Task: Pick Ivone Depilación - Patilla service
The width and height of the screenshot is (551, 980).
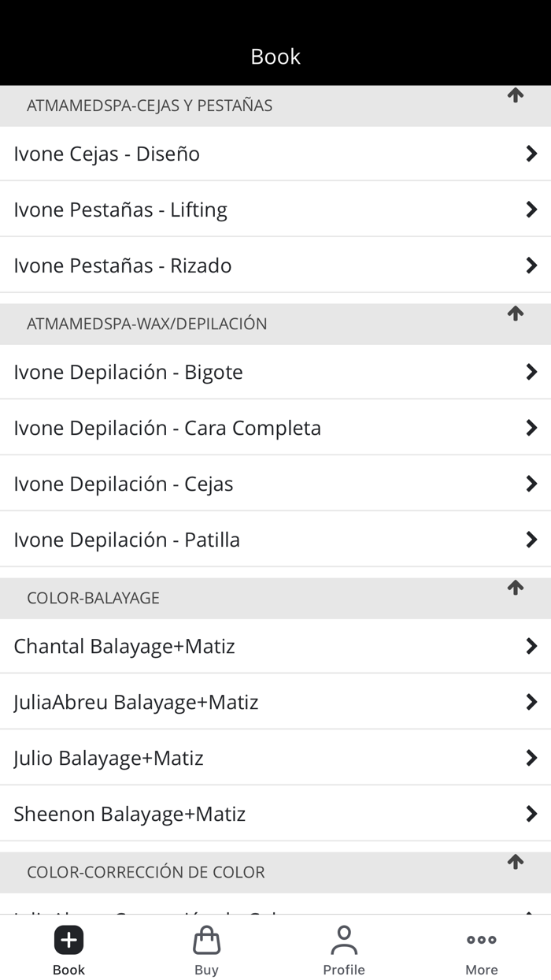Action: [127, 540]
